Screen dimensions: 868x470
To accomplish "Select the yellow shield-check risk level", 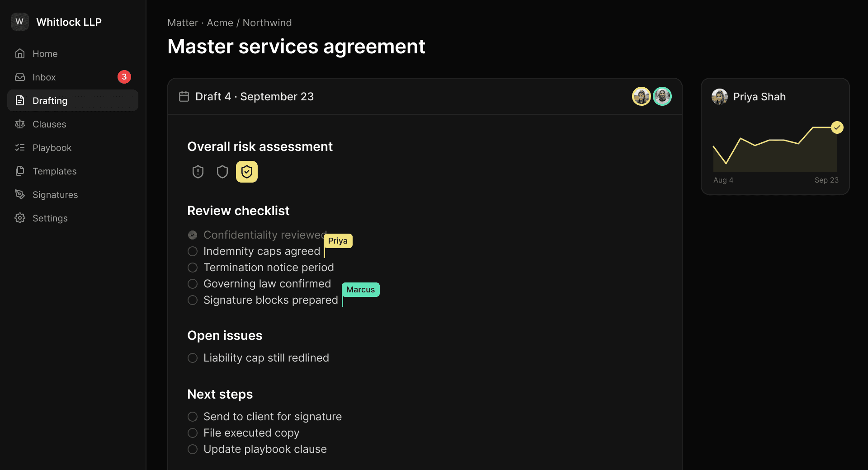I will [x=247, y=172].
